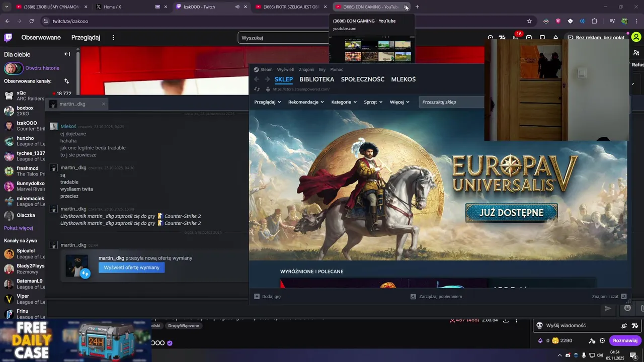Sort the Obserwowane kanały list
Image resolution: width=644 pixels, height=362 pixels.
coord(66,81)
